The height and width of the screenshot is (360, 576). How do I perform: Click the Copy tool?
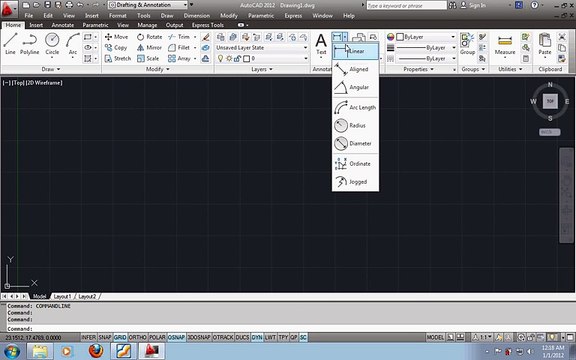pos(116,48)
